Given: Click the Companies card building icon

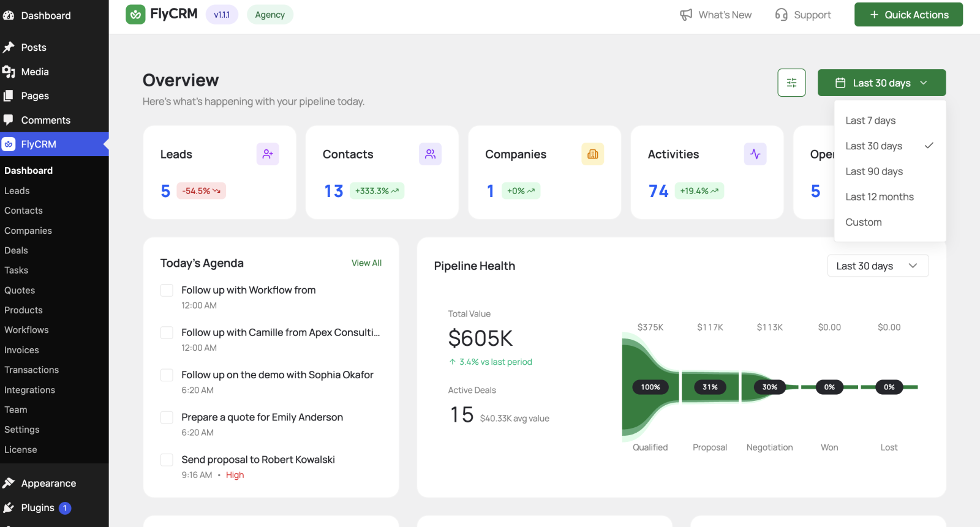Looking at the screenshot, I should [x=592, y=154].
